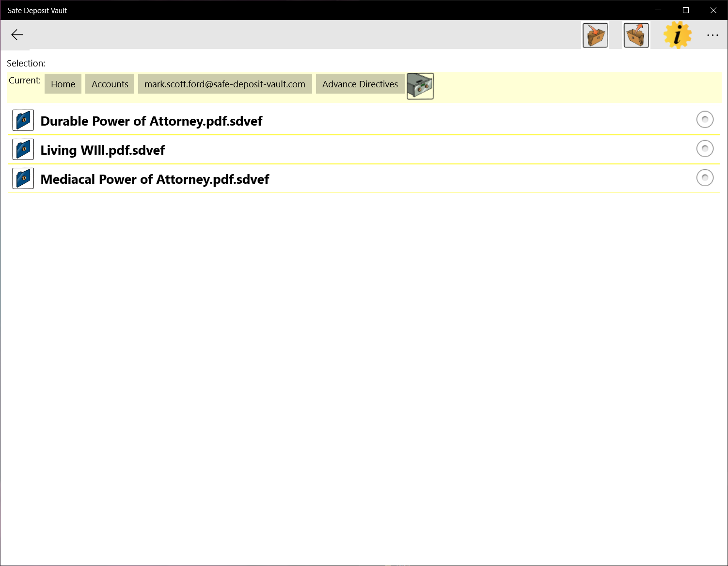Go back with the left arrow button
728x566 pixels.
click(x=17, y=35)
